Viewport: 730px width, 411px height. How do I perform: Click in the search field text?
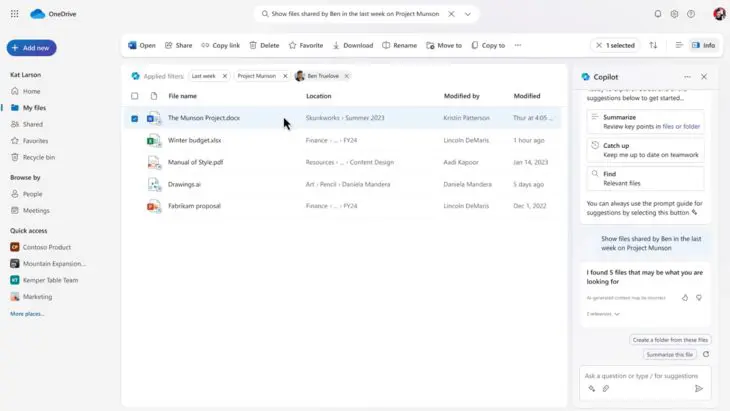tap(355, 14)
